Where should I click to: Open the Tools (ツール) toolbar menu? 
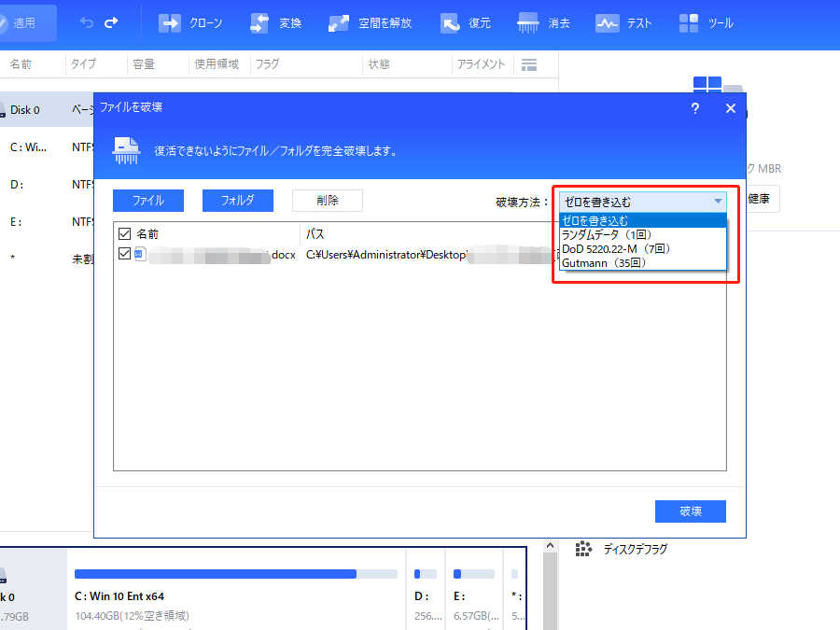(x=690, y=23)
